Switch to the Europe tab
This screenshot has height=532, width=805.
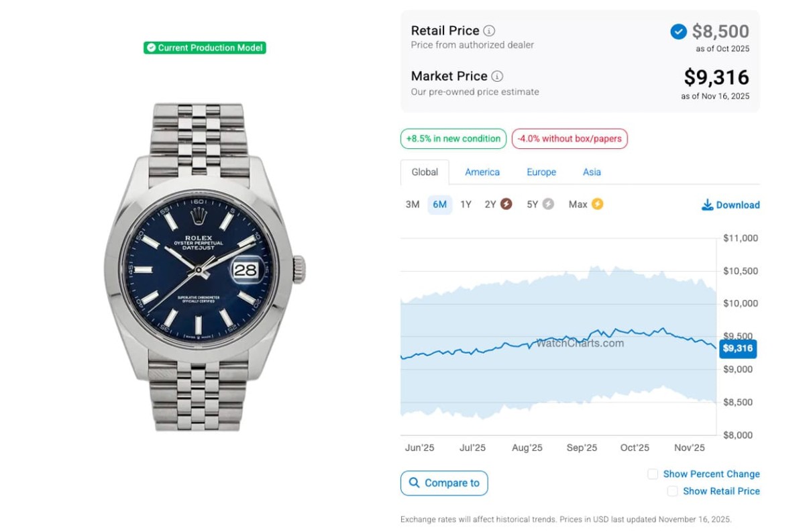pos(541,172)
